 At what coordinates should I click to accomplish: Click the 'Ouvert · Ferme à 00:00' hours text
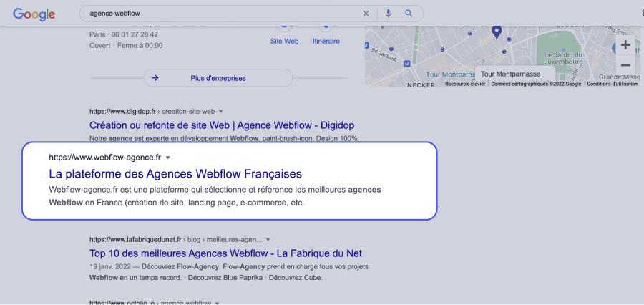click(126, 46)
